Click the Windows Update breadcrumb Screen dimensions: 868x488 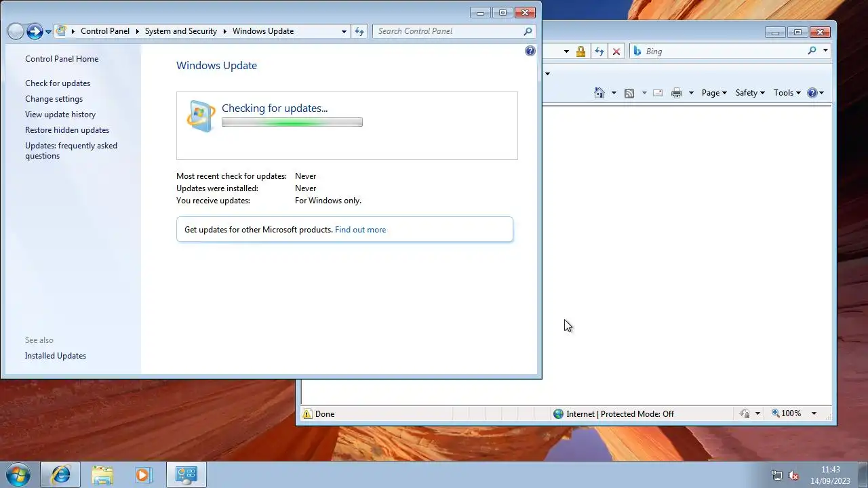point(263,31)
